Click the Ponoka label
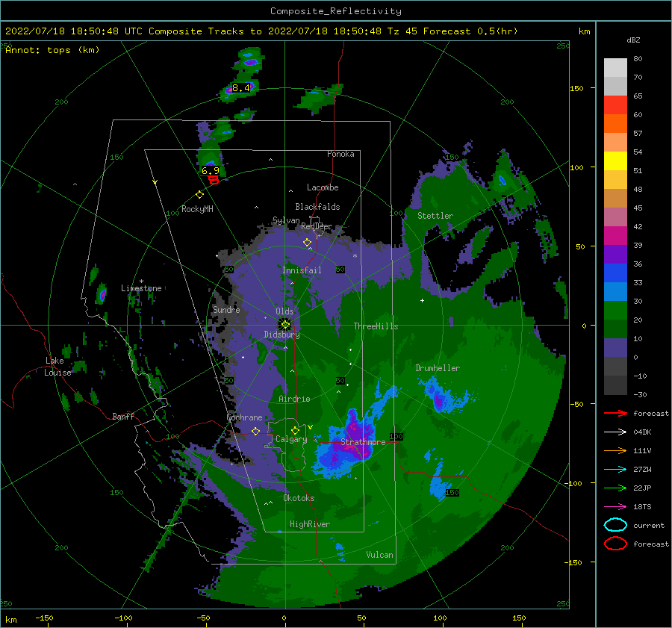Image resolution: width=672 pixels, height=628 pixels. pos(340,154)
